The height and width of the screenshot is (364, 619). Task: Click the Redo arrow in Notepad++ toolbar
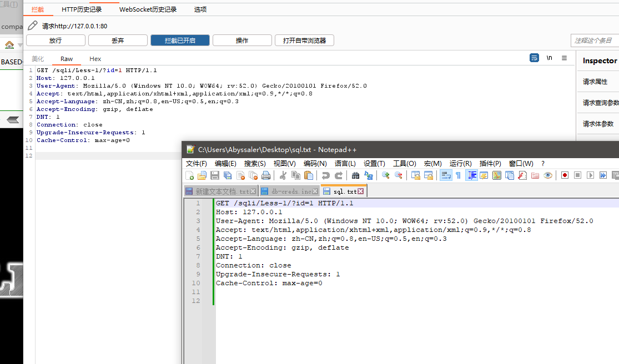[339, 175]
